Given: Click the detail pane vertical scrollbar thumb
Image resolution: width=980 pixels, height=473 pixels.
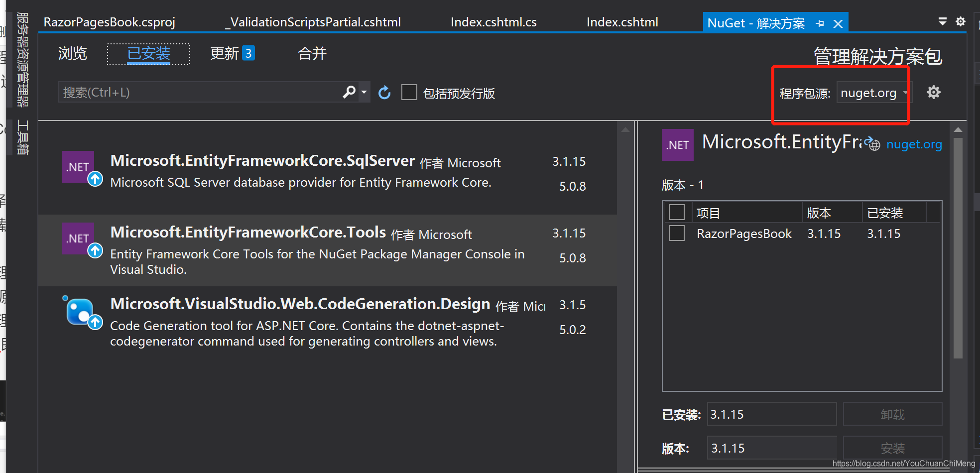Looking at the screenshot, I should 958,248.
